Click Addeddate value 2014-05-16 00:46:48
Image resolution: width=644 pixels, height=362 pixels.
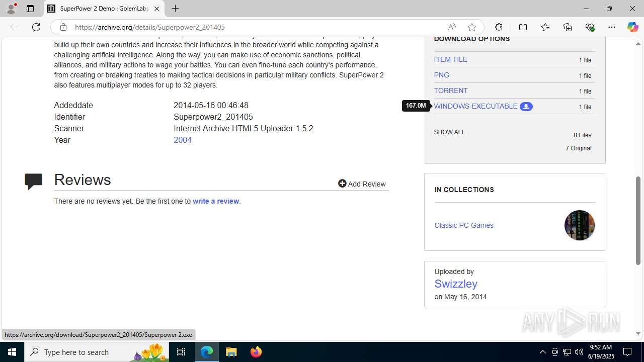click(x=211, y=105)
